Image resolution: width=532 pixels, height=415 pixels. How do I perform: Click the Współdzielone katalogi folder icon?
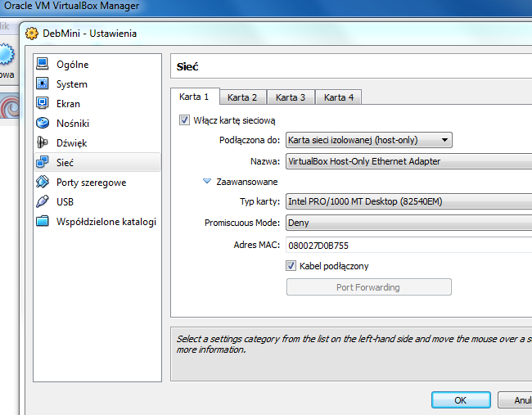(x=43, y=221)
